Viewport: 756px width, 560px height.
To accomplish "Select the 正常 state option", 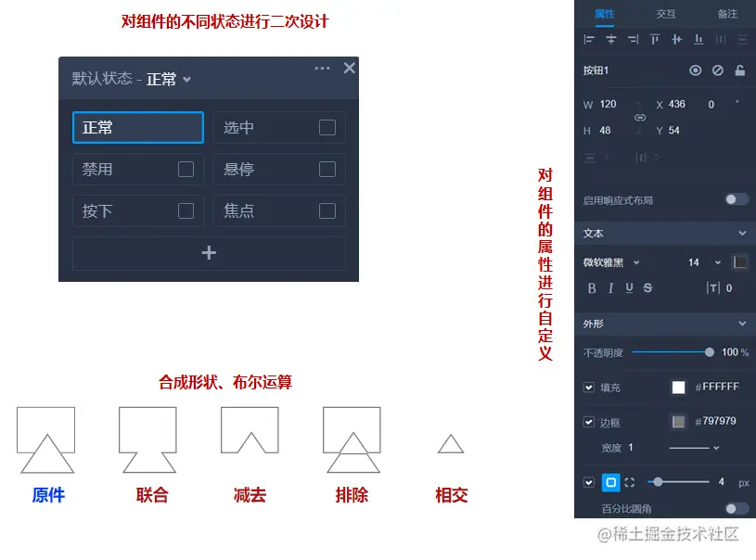I will tap(138, 128).
